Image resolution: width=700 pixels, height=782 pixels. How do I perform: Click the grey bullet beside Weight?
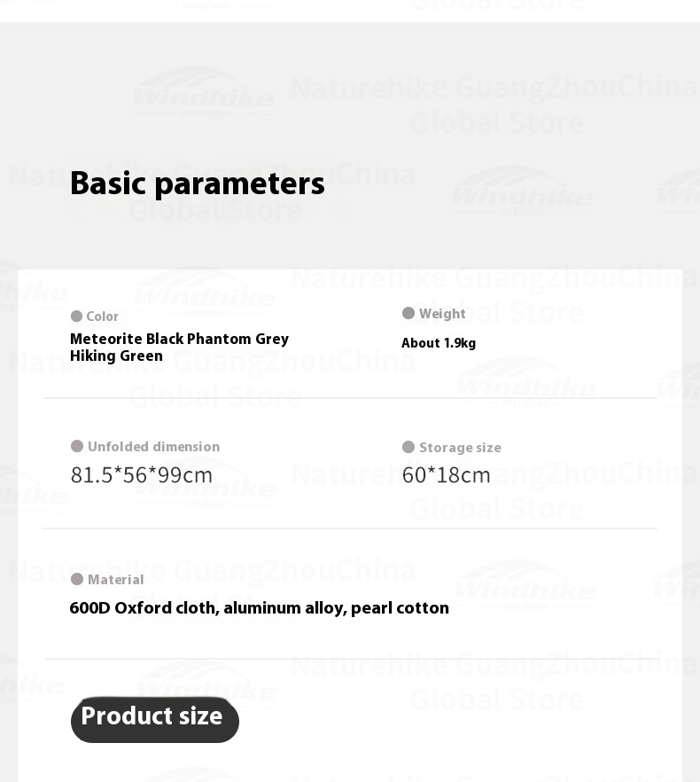(x=408, y=313)
